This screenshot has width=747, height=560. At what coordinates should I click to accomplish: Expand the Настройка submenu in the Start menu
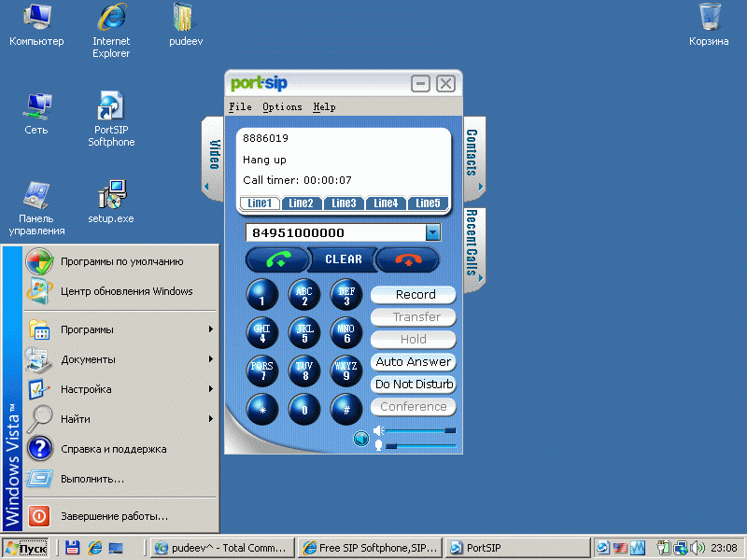[x=120, y=389]
